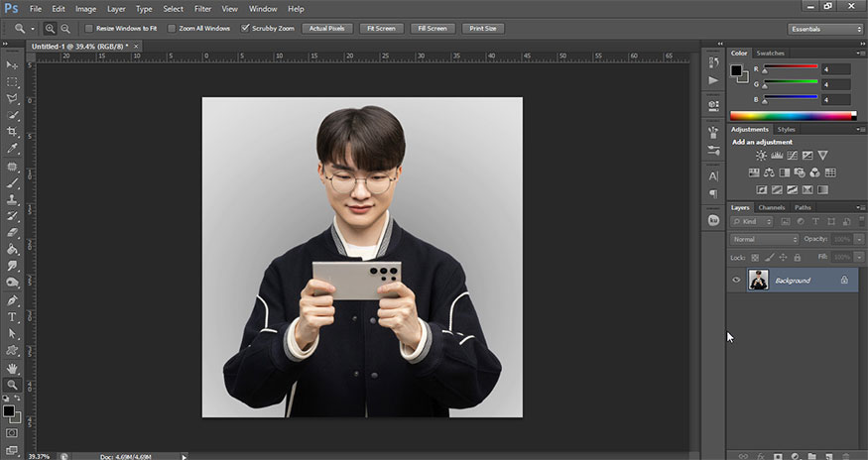
Task: Select the Crop tool
Action: tap(13, 132)
